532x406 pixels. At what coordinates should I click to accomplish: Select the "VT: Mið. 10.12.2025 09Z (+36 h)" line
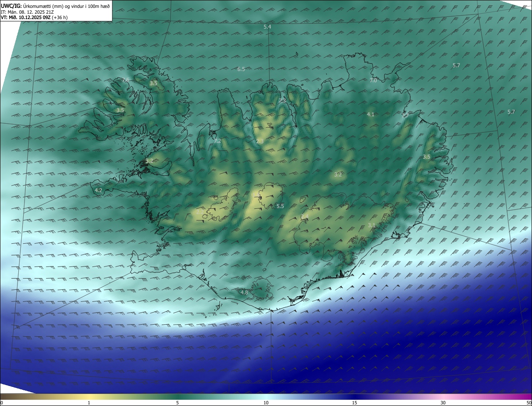pos(34,18)
